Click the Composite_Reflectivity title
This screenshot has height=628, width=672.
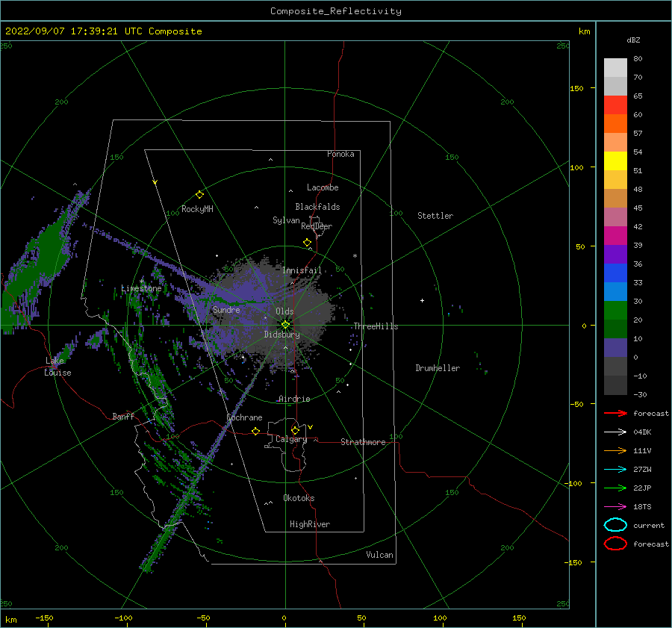coord(336,11)
